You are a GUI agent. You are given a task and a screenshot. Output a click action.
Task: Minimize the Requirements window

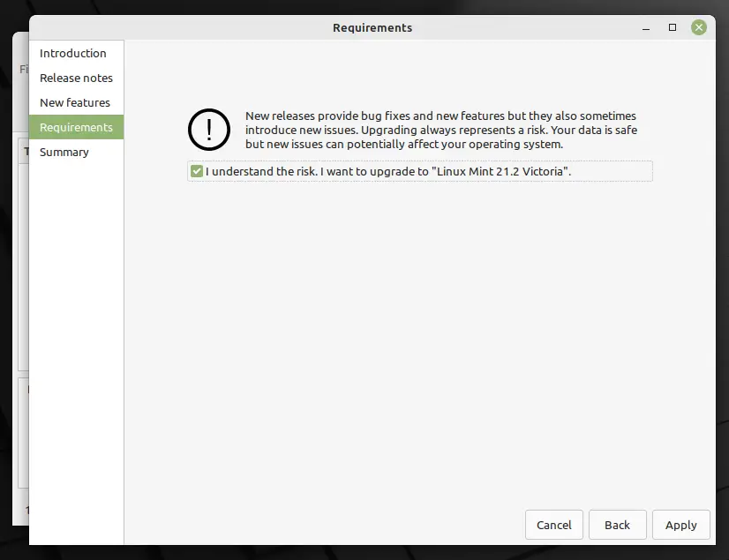tap(646, 28)
